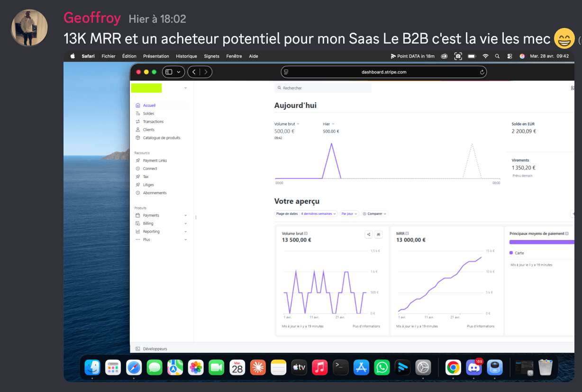Open the Présentation menu

(x=156, y=56)
